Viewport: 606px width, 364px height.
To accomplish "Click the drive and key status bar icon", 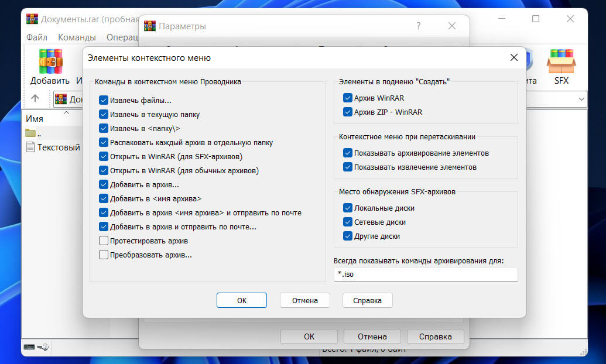I will pos(36,346).
